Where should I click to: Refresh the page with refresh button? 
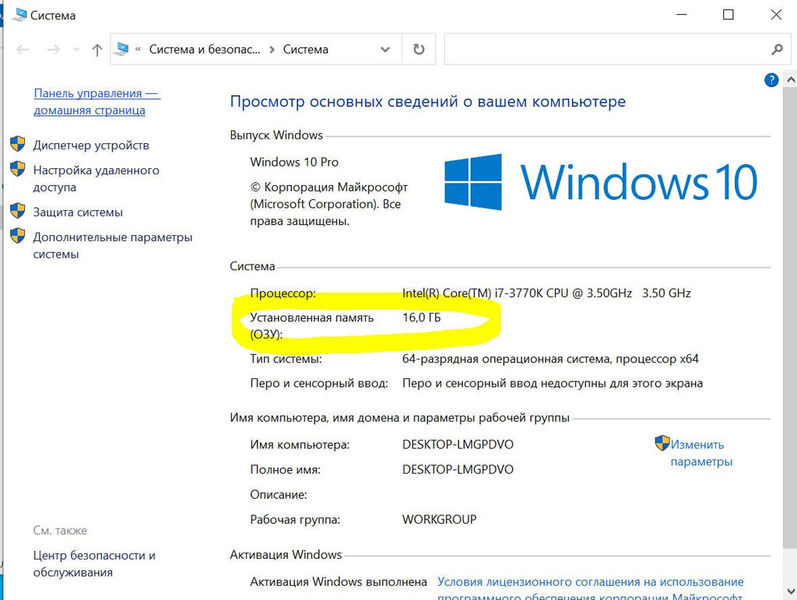point(419,49)
